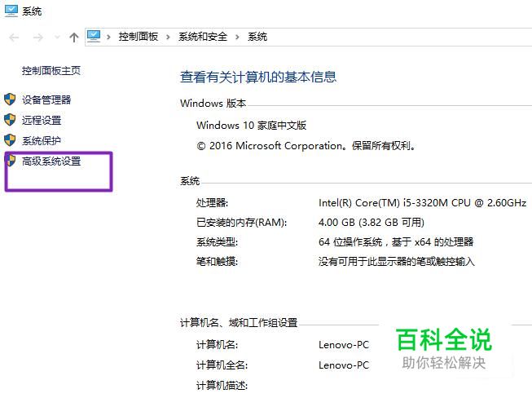The image size is (532, 398).
Task: Open 系统和安全 breadcrumb
Action: 203,37
